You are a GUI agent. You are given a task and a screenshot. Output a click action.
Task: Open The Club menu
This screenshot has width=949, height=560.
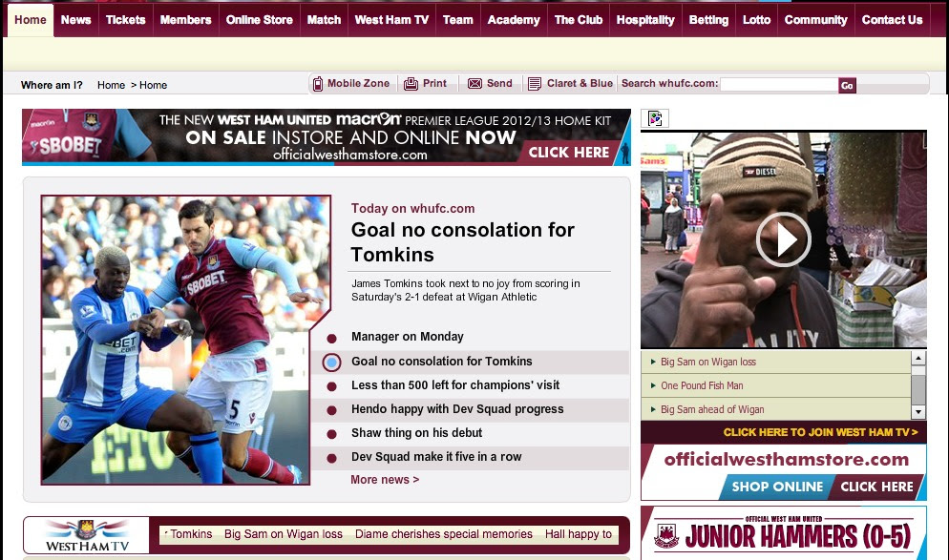579,20
